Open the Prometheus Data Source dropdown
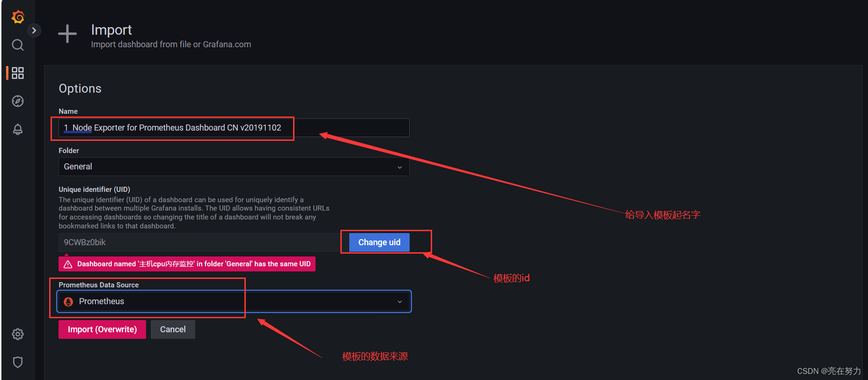This screenshot has height=380, width=868. click(x=234, y=301)
